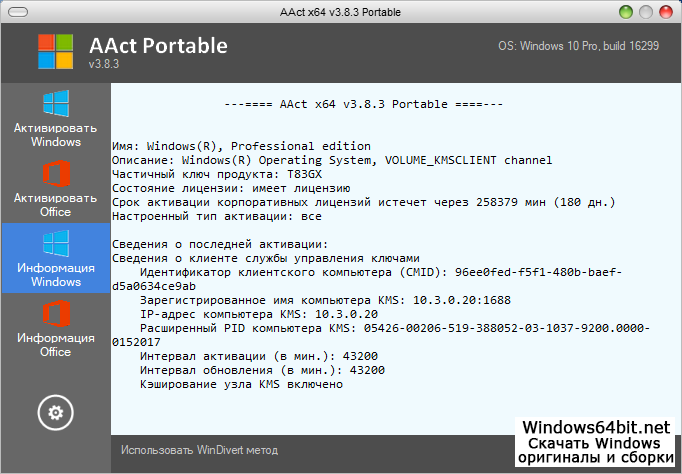Viewport: 682px width, 474px height.
Task: Click the Office logo above Информация Office
Action: (55, 313)
